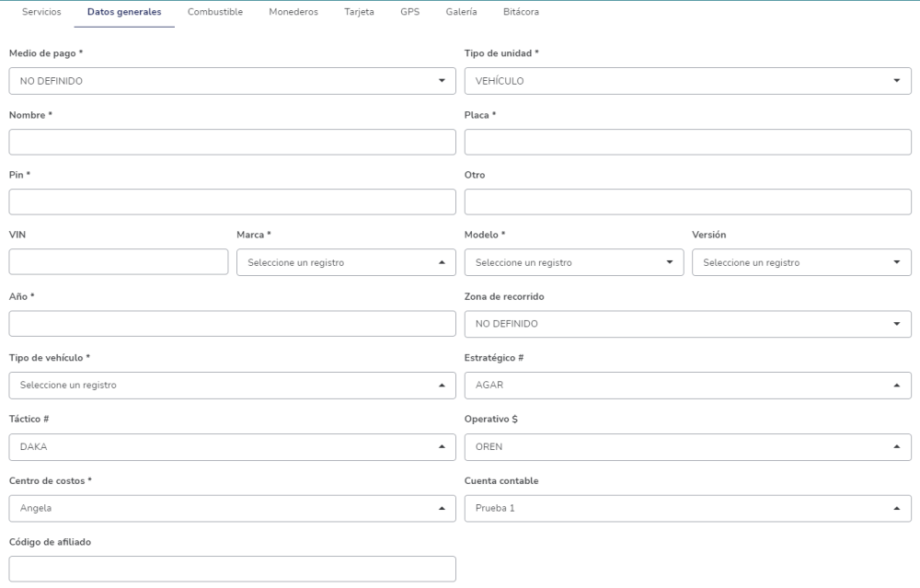
Task: Click the Nombre text field
Action: pos(232,142)
